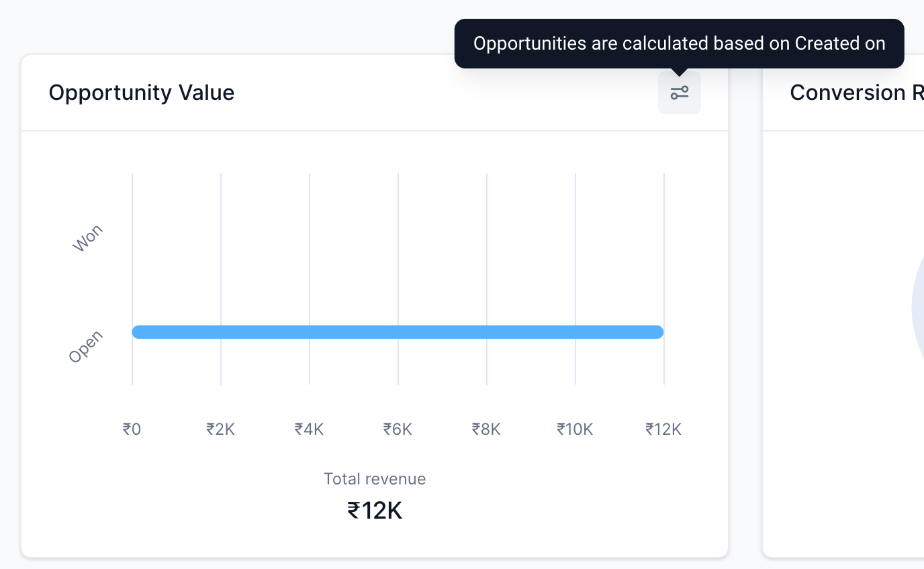Click the left end of Open bar
This screenshot has height=569, width=924.
pos(138,332)
